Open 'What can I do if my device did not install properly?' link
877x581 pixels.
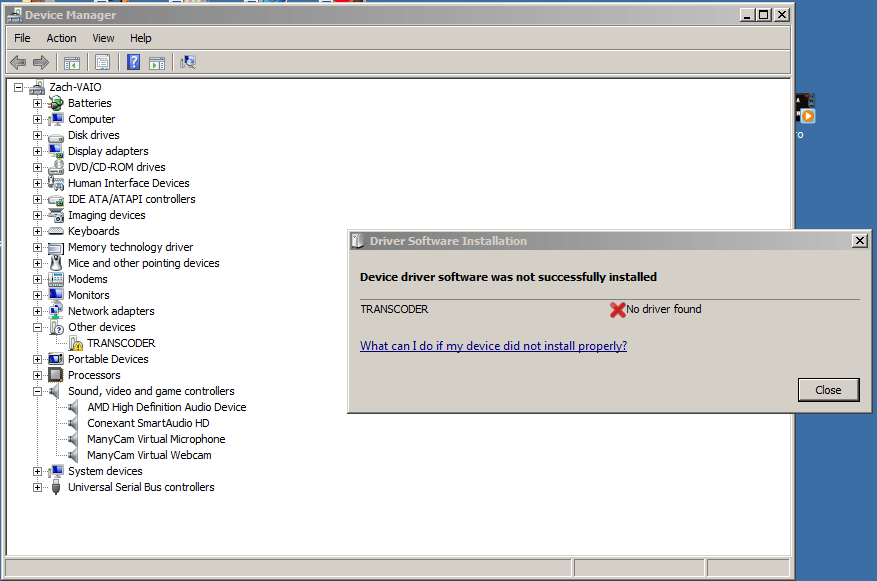(x=493, y=346)
